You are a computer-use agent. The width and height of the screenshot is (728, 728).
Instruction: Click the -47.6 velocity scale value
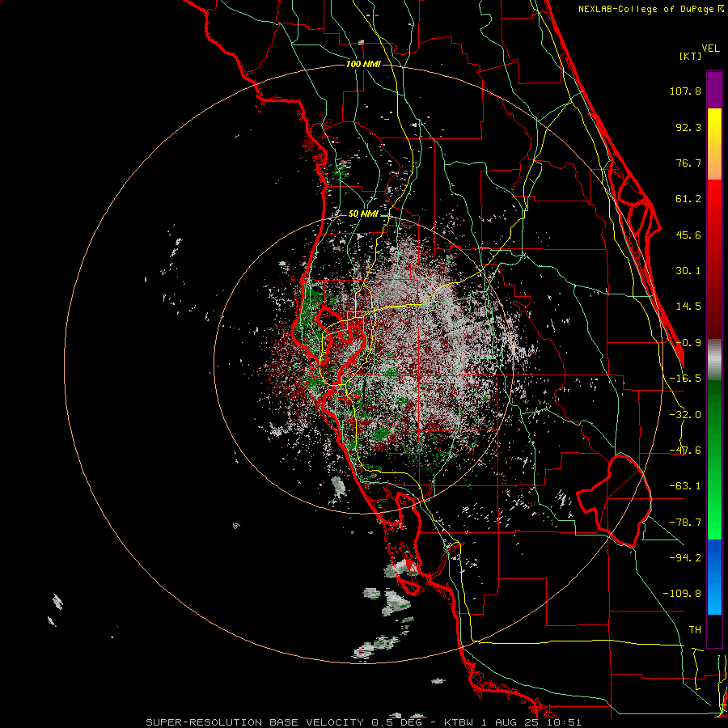click(685, 451)
